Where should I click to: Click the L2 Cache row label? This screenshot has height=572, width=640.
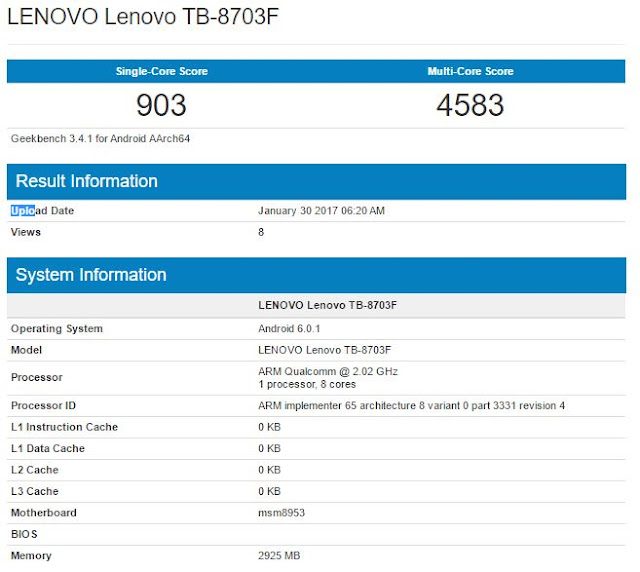(35, 470)
